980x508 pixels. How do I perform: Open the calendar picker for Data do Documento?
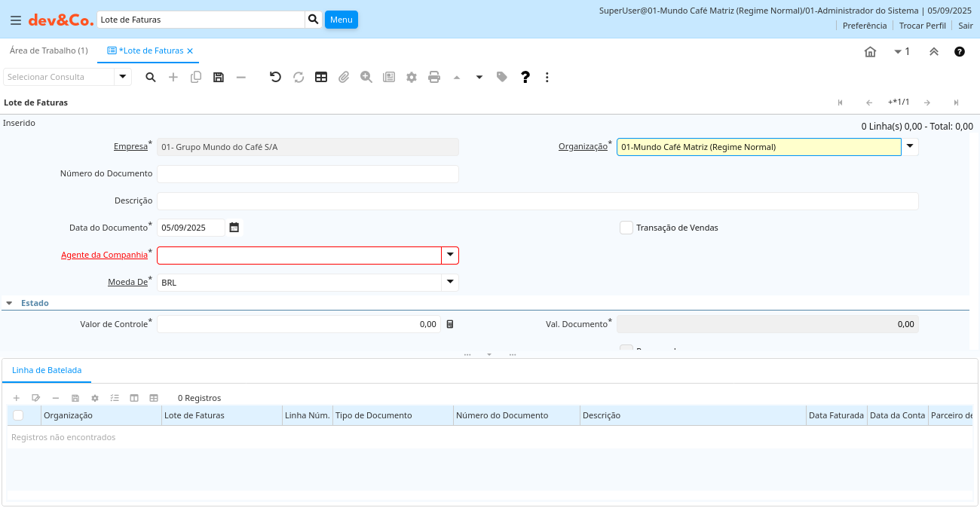point(234,228)
